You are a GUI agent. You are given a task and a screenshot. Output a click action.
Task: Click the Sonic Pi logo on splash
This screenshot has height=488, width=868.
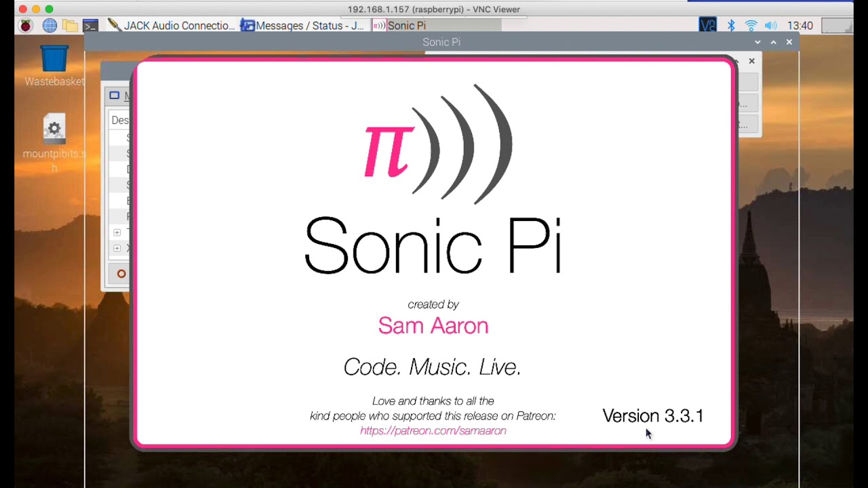(x=437, y=144)
